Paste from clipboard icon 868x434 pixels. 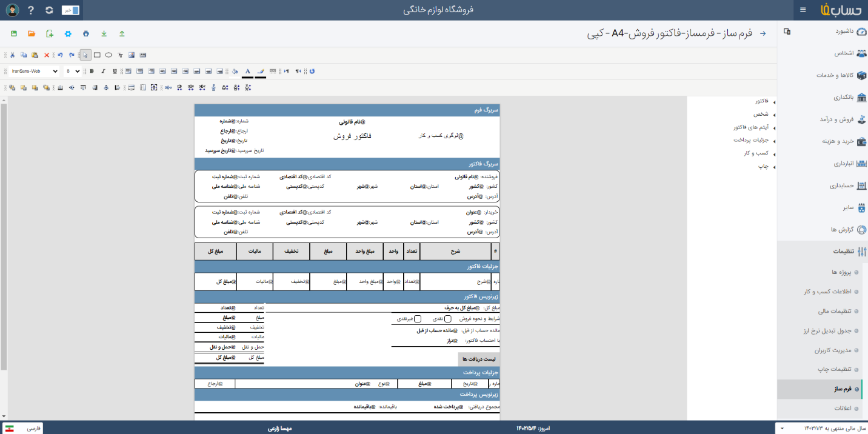click(35, 55)
